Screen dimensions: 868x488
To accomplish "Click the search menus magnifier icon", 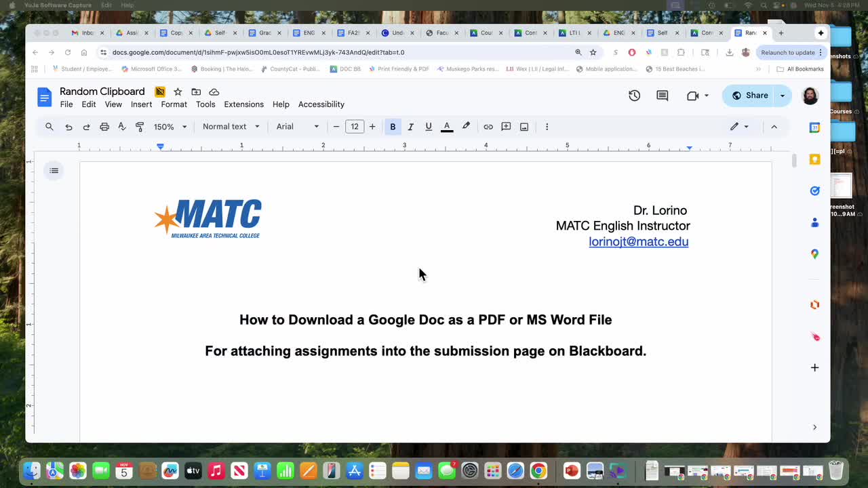I will 50,127.
